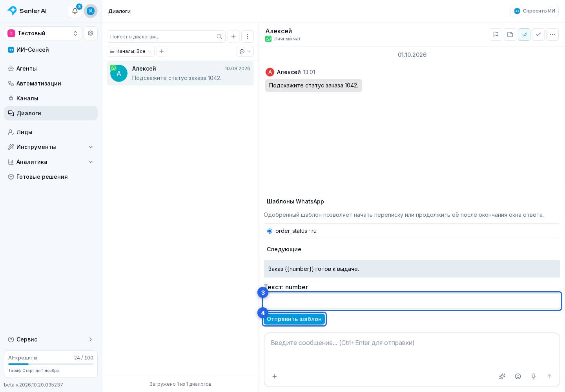This screenshot has width=565, height=392.
Task: Open the Агенты section
Action: [51, 69]
